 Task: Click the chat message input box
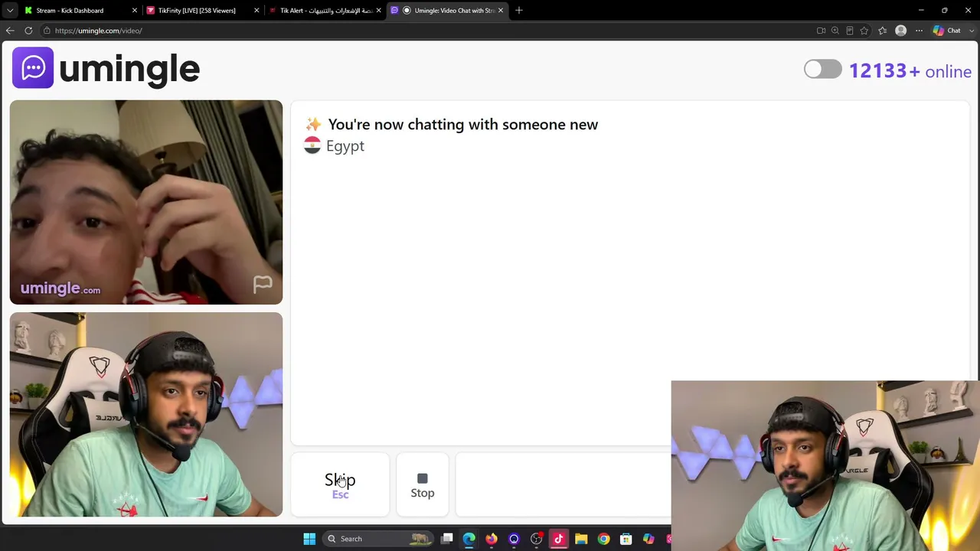[x=563, y=485]
